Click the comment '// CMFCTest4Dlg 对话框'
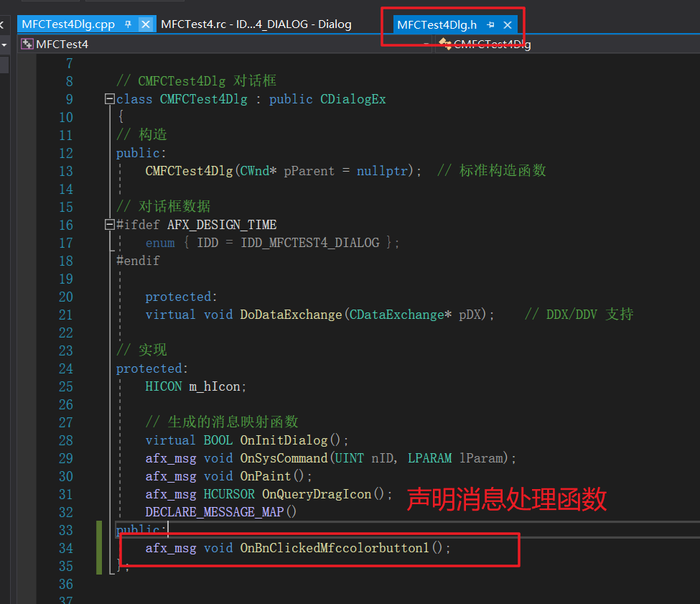The image size is (700, 604). point(196,81)
